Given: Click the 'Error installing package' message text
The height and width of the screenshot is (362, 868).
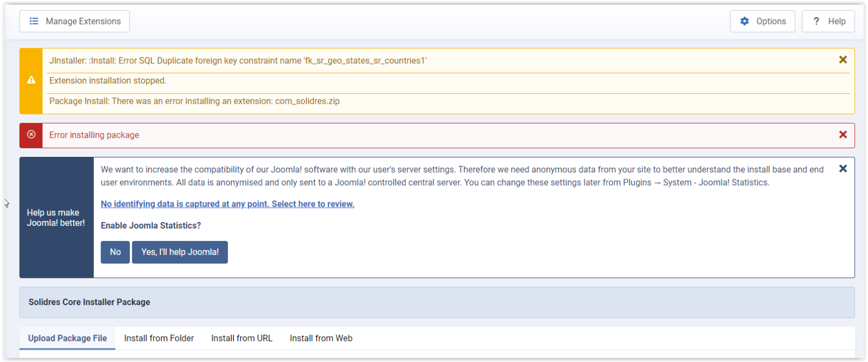Looking at the screenshot, I should (94, 135).
